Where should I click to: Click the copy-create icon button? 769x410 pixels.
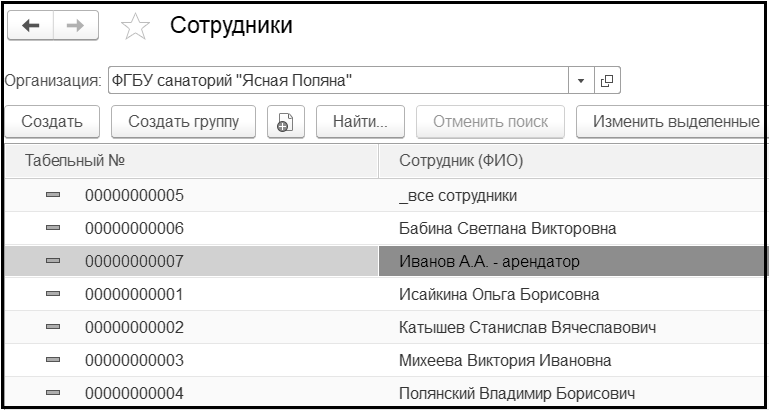coord(283,122)
